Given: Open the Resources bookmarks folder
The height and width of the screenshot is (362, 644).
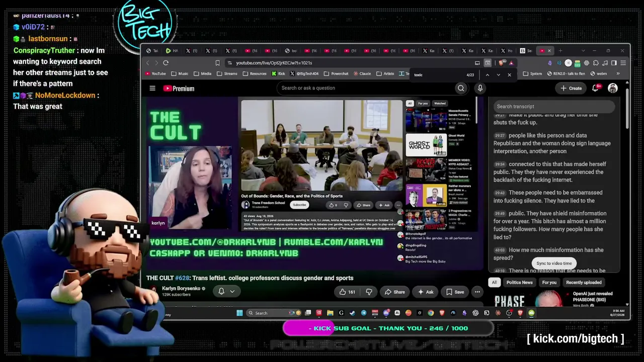Looking at the screenshot, I should pos(255,74).
